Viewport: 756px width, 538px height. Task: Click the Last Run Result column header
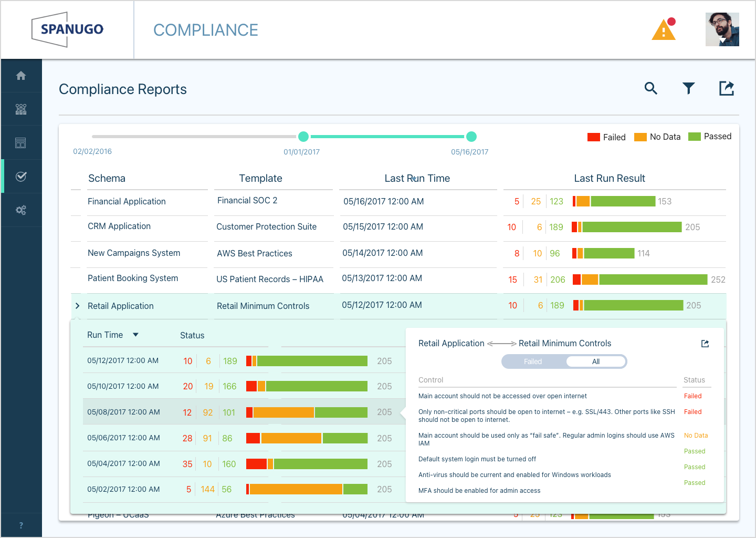[x=610, y=178]
